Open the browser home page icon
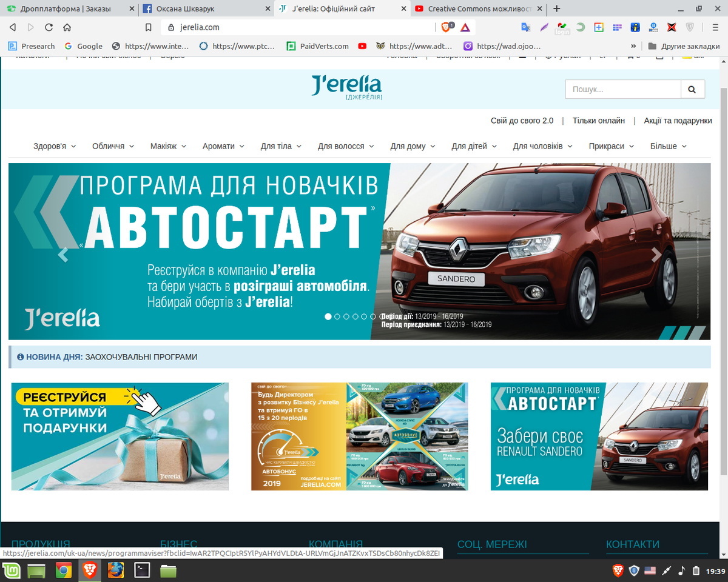The image size is (728, 582). pyautogui.click(x=67, y=27)
